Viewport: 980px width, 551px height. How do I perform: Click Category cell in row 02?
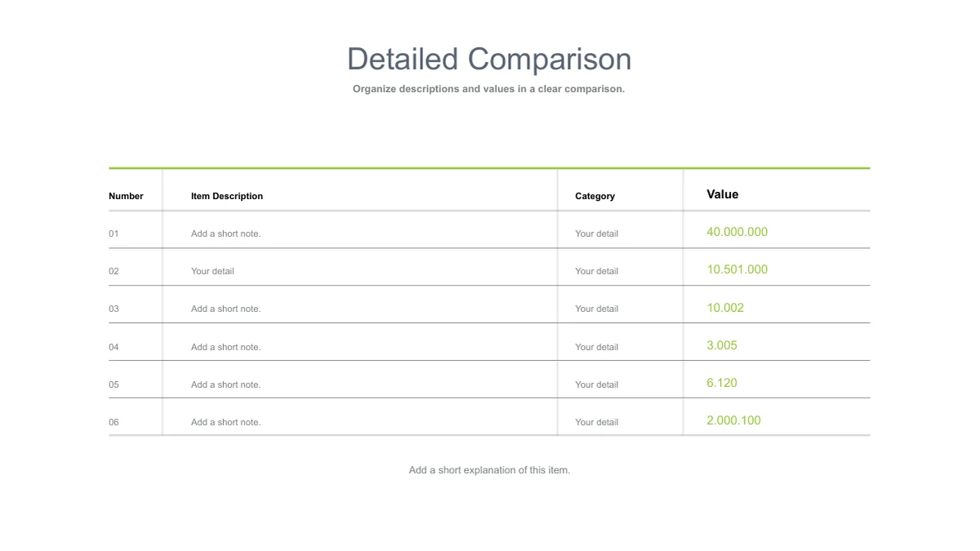click(x=596, y=271)
